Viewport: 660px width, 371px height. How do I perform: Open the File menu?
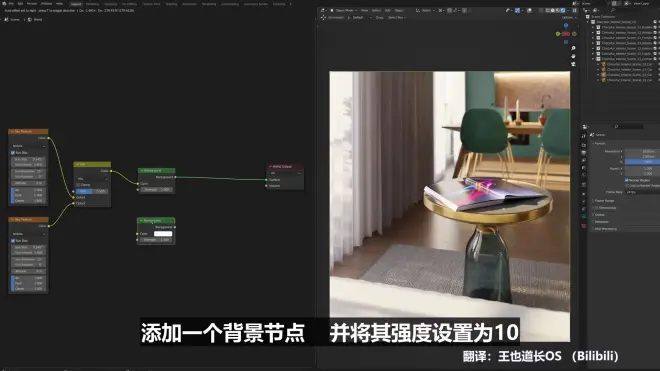click(11, 3)
